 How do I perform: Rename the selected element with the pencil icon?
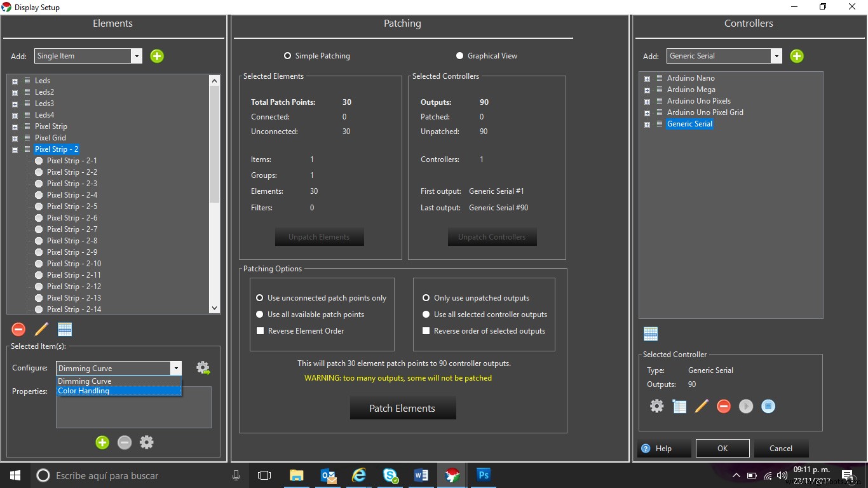pyautogui.click(x=41, y=329)
